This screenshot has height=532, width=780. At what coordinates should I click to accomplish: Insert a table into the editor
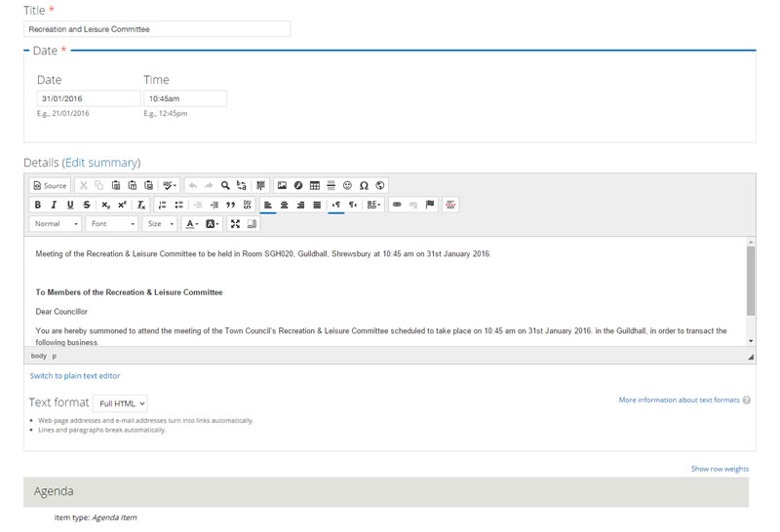point(315,185)
